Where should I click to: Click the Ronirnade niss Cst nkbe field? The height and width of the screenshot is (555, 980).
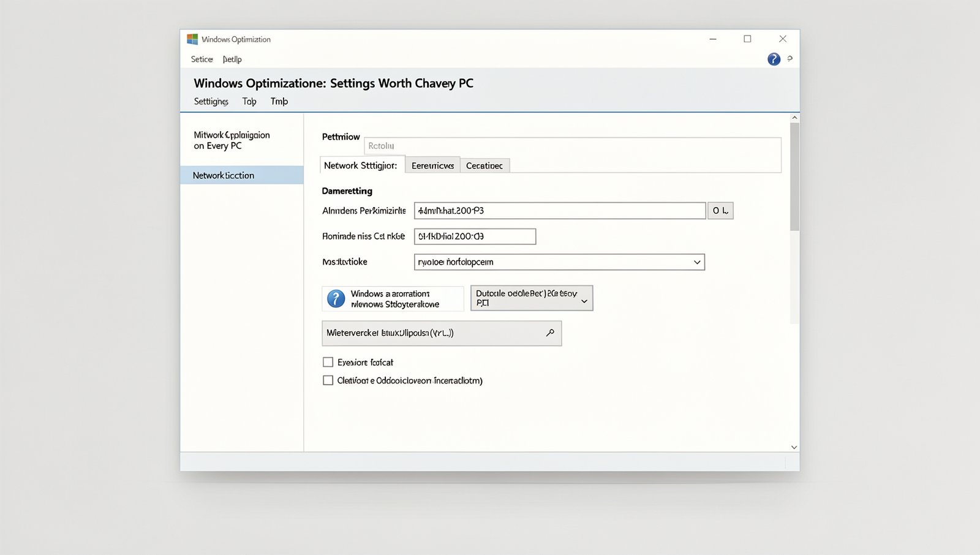(x=475, y=236)
